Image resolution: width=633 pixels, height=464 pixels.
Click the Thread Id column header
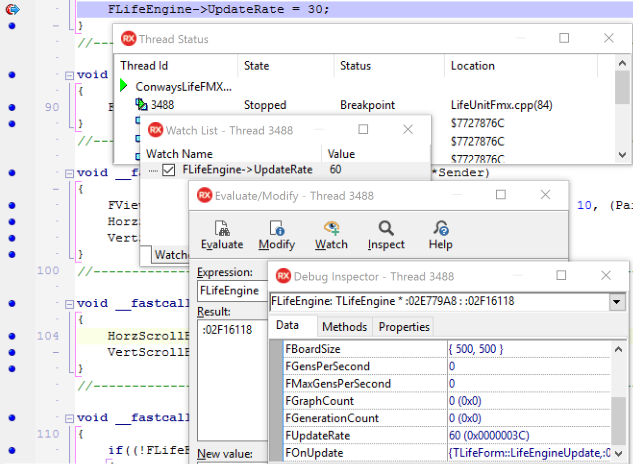point(177,66)
